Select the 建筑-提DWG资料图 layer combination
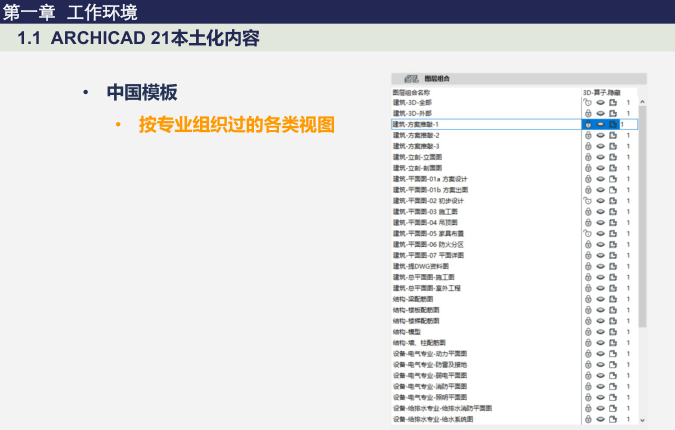This screenshot has height=430, width=675. [x=424, y=266]
